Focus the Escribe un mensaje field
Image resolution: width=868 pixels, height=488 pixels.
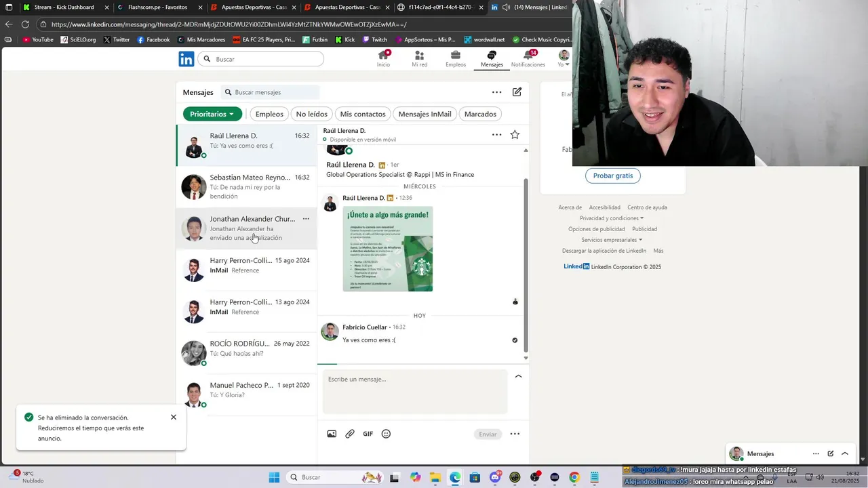point(415,392)
